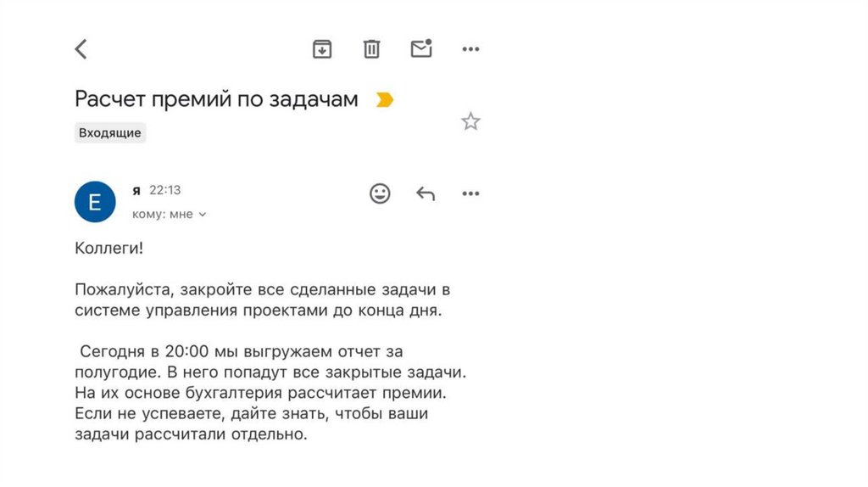This screenshot has height=487, width=868.
Task: Toggle the yellow importance marker
Action: click(385, 100)
